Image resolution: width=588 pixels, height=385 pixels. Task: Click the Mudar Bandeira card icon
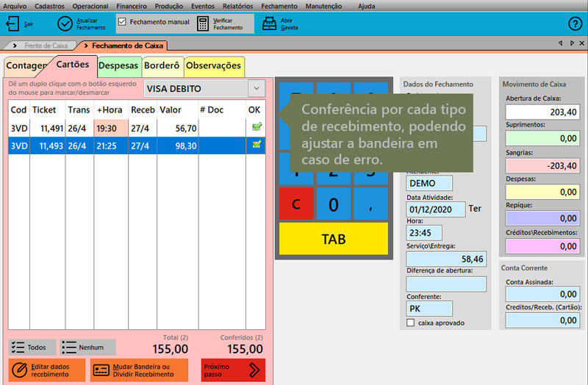click(101, 370)
